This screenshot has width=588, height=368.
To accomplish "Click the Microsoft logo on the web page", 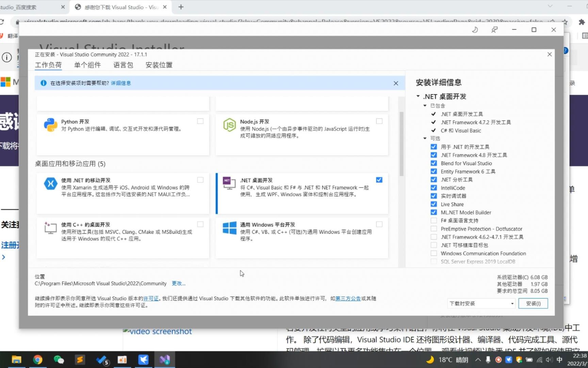I will 5,82.
